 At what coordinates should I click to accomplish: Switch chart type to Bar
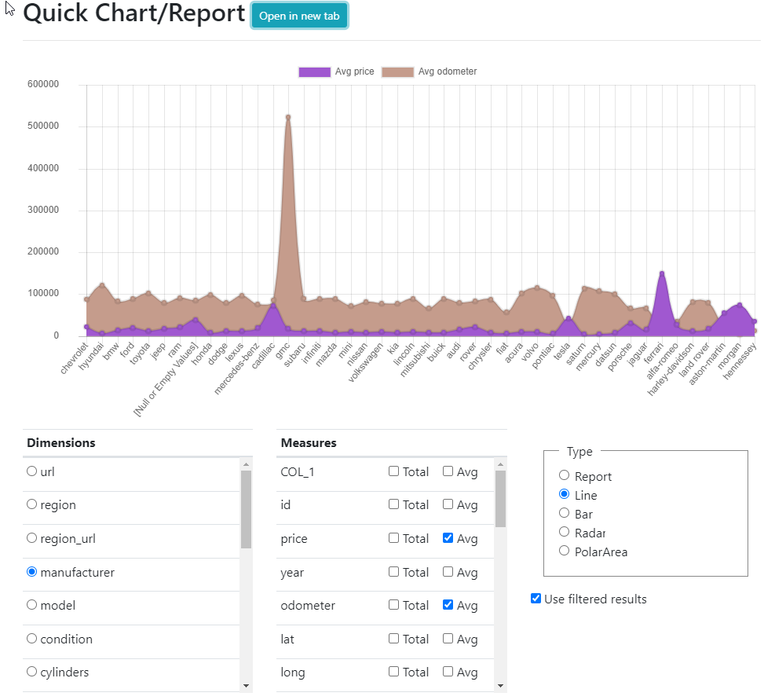pos(564,513)
